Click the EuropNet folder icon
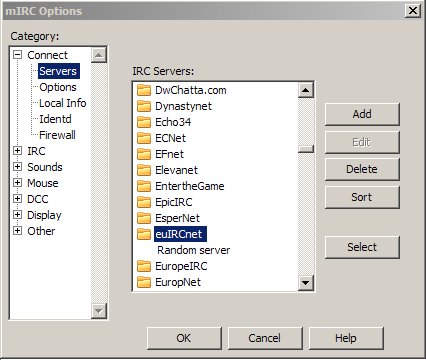 (x=144, y=282)
